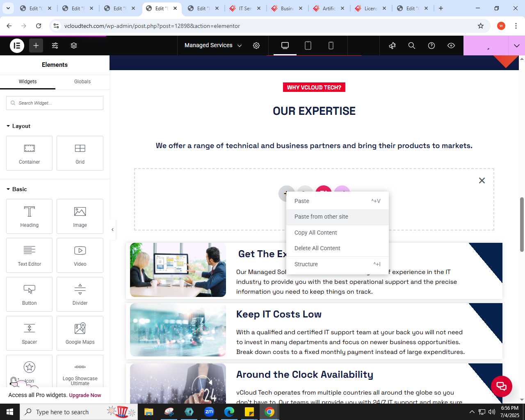The image size is (525, 420).
Task: Choose Paste from context menu
Action: [338, 201]
